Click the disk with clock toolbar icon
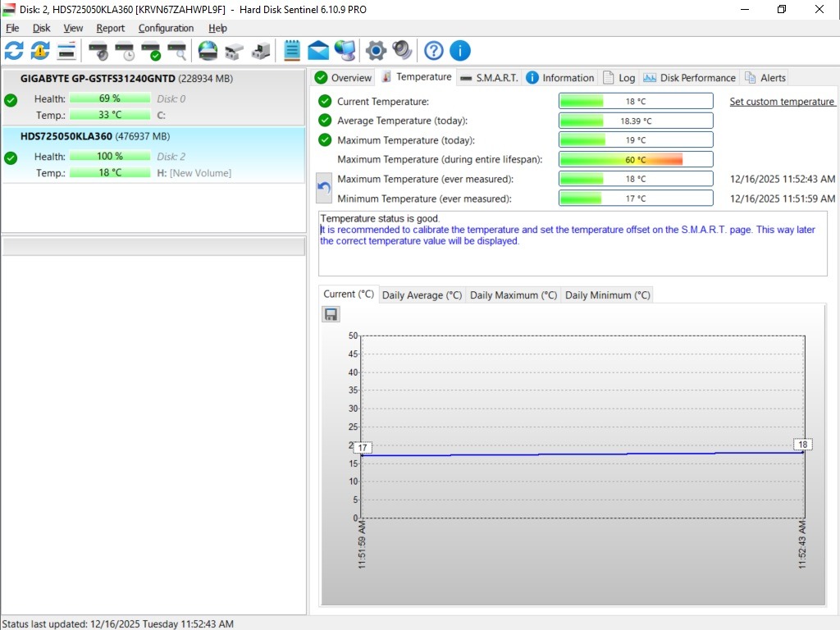 [x=124, y=51]
